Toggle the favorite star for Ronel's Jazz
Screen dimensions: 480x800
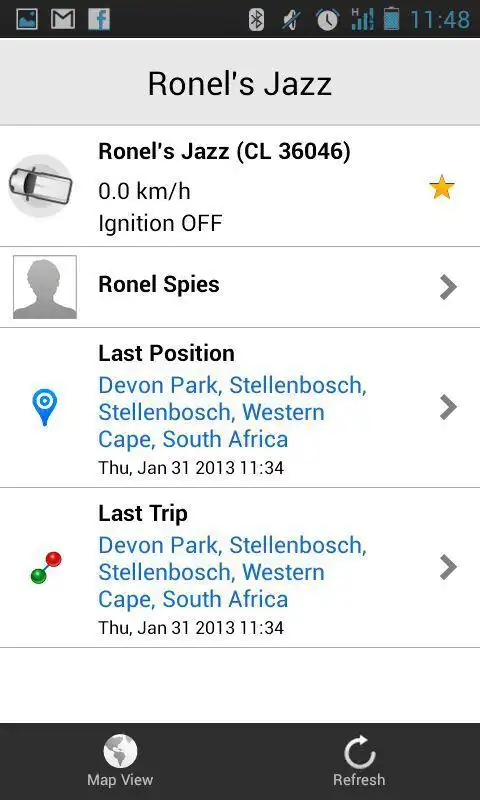coord(441,187)
